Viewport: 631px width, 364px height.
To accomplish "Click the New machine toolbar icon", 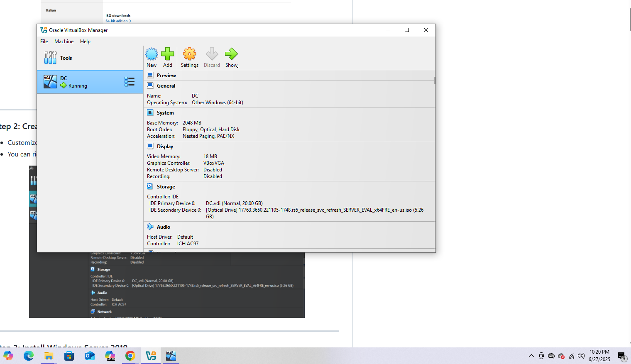I will coord(152,54).
